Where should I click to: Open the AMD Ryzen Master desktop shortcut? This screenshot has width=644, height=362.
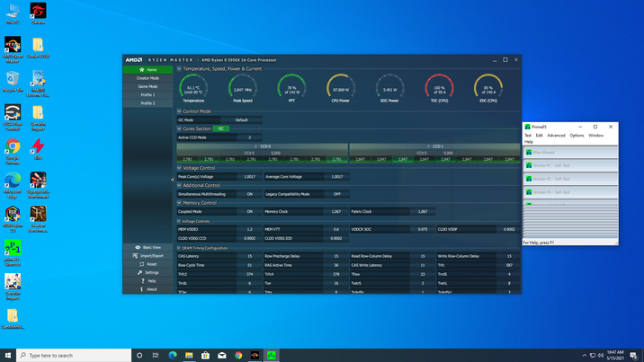coord(13,49)
